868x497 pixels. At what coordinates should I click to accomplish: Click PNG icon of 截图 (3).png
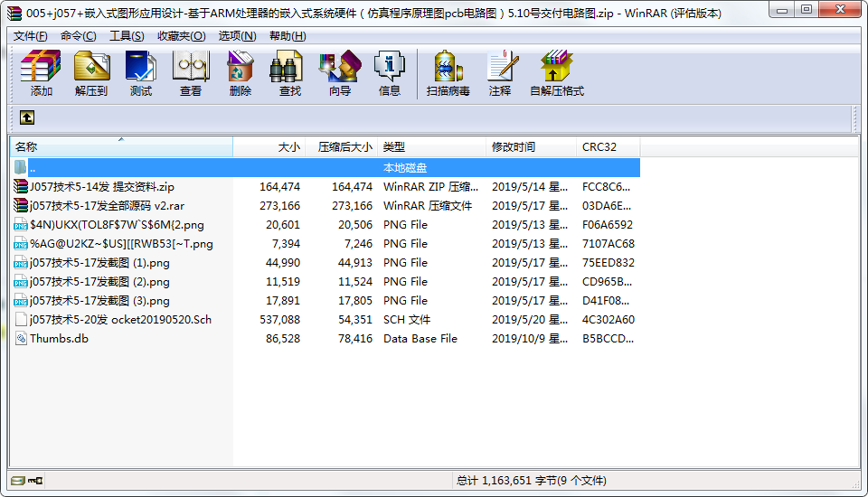[x=21, y=301]
